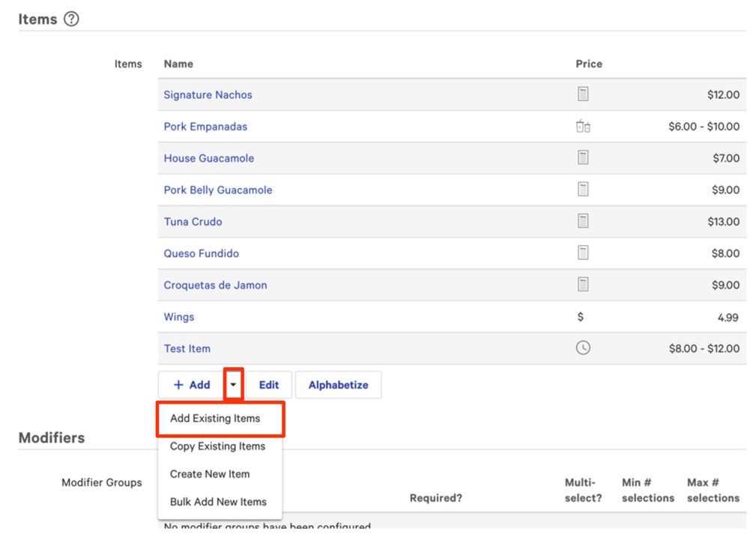Click the size price icon for Pork Empanadas
This screenshot has width=756, height=540.
tap(583, 127)
